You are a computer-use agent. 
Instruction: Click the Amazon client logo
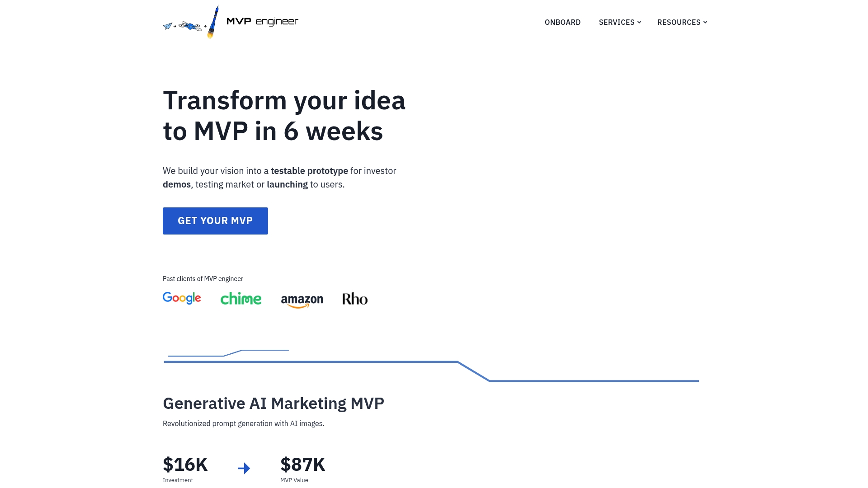(x=302, y=300)
